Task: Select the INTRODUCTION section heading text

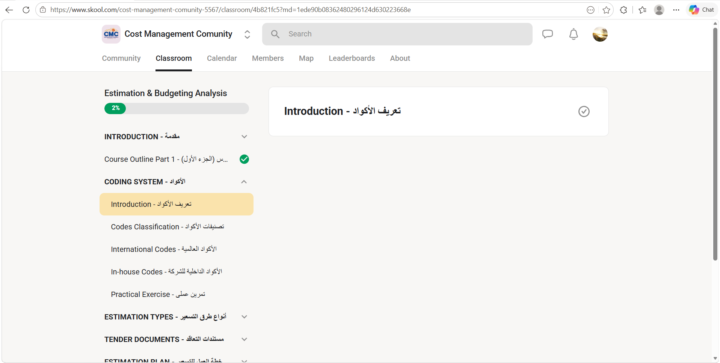Action: [x=142, y=137]
